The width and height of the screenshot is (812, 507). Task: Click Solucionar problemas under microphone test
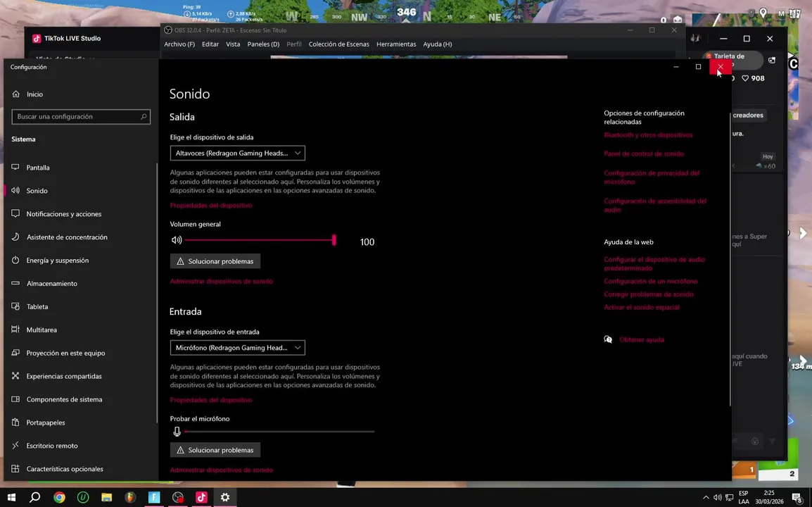click(215, 450)
